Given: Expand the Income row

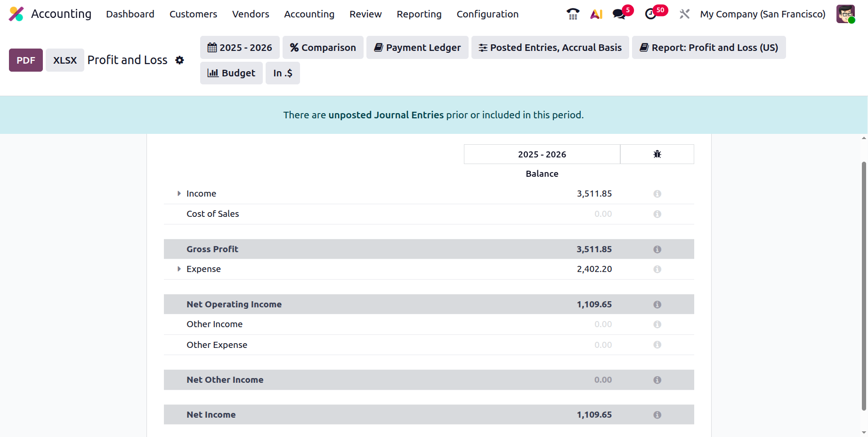Looking at the screenshot, I should coord(179,194).
